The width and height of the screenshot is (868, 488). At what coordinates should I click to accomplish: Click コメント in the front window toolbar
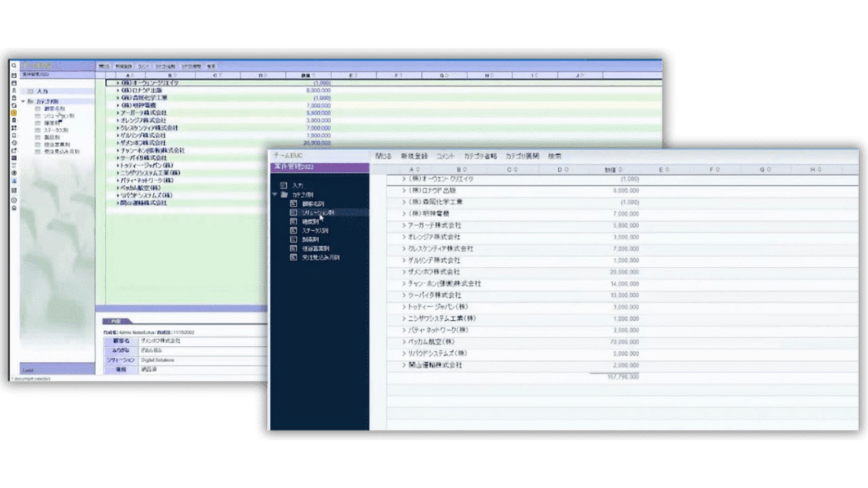(445, 156)
